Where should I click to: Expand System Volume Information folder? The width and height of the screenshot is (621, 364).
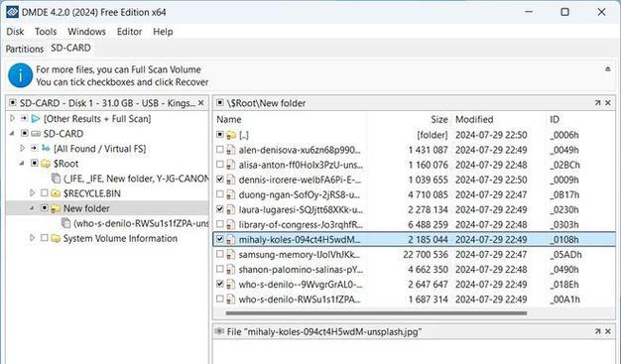pos(33,238)
